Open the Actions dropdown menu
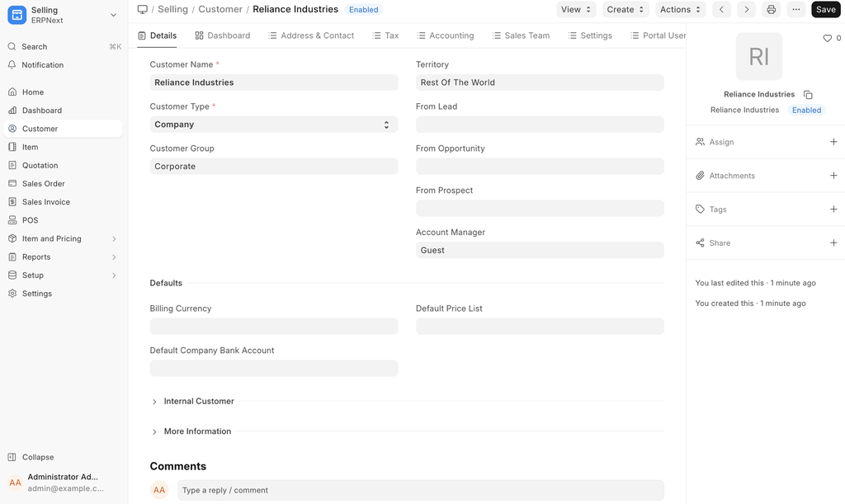845x504 pixels. pos(680,10)
